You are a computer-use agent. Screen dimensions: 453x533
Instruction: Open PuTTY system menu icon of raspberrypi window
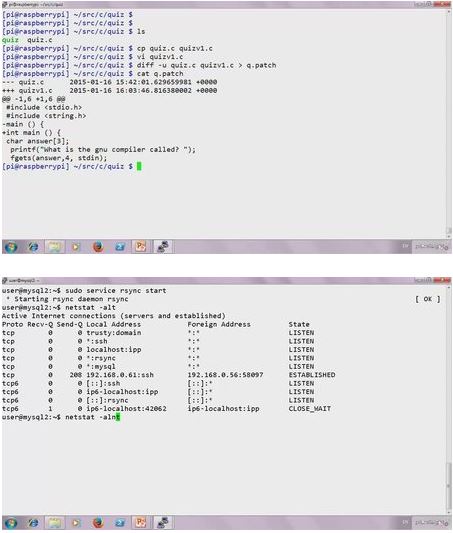[4, 4]
